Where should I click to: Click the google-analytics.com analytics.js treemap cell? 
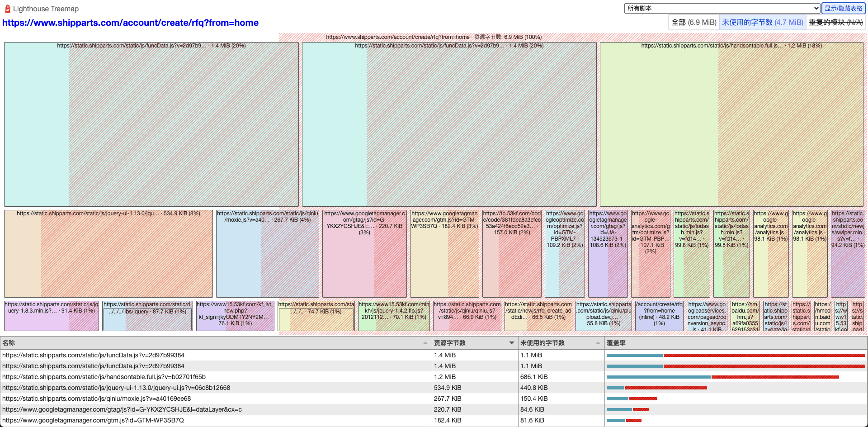point(771,253)
